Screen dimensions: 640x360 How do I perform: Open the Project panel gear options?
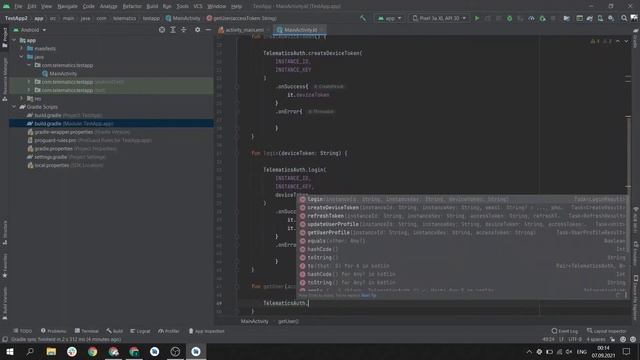(x=198, y=30)
